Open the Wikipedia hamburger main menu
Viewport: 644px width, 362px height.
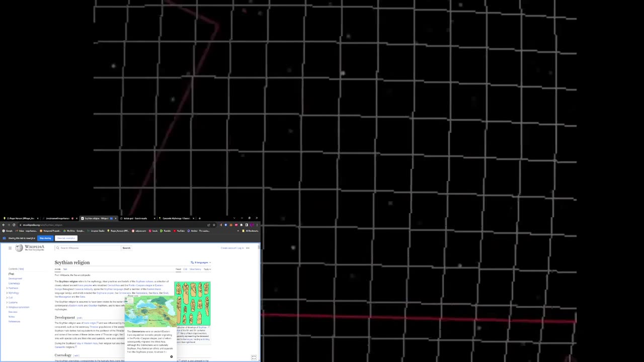point(10,248)
